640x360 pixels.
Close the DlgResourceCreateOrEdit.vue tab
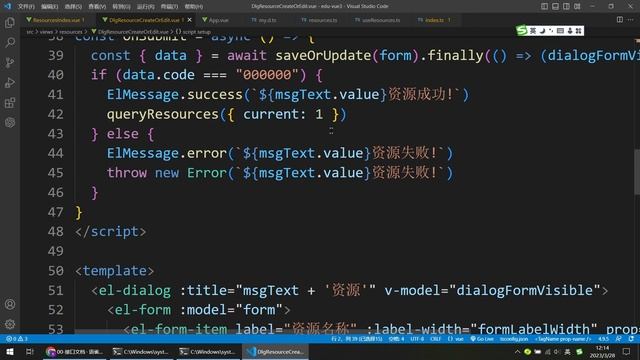click(x=189, y=20)
